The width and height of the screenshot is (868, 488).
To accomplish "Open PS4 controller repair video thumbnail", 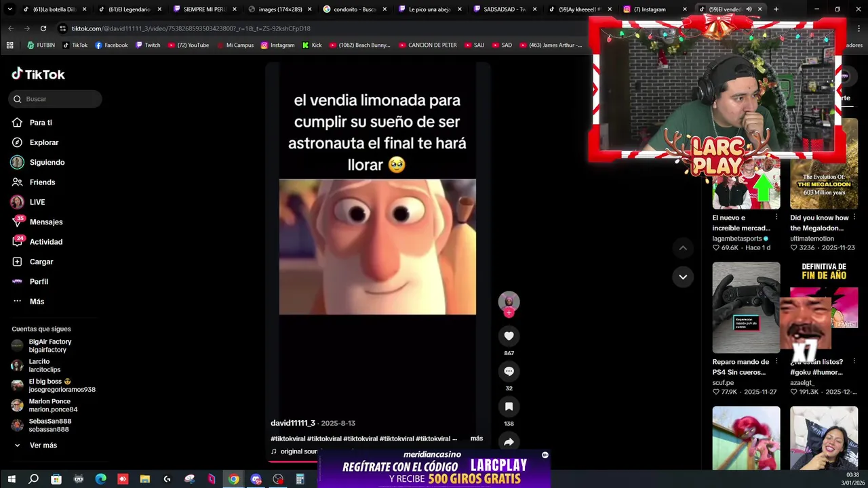I will coord(746,308).
